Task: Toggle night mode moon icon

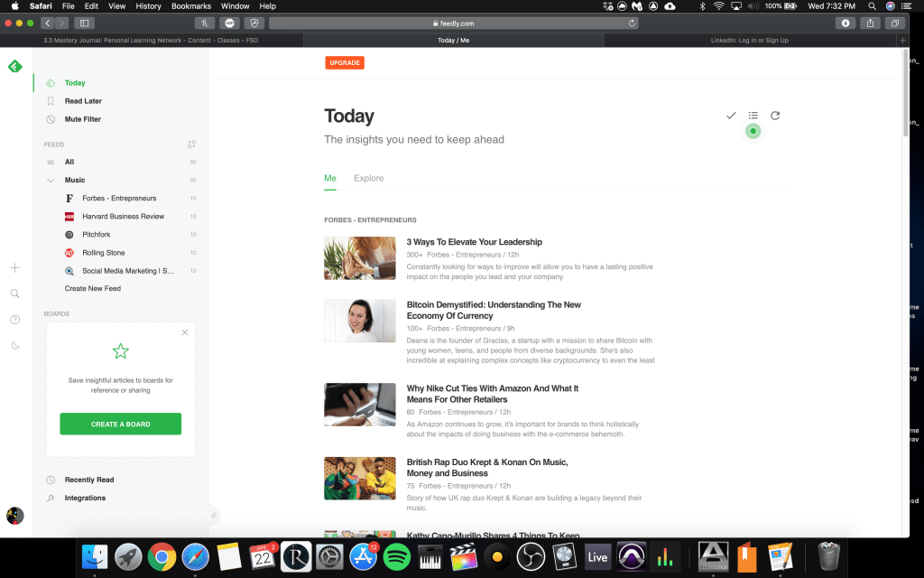Action: pos(14,345)
